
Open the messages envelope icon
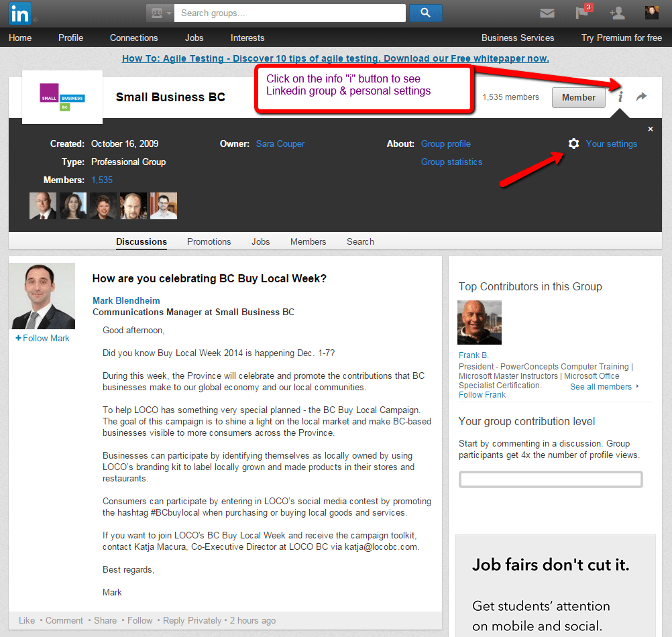click(547, 13)
